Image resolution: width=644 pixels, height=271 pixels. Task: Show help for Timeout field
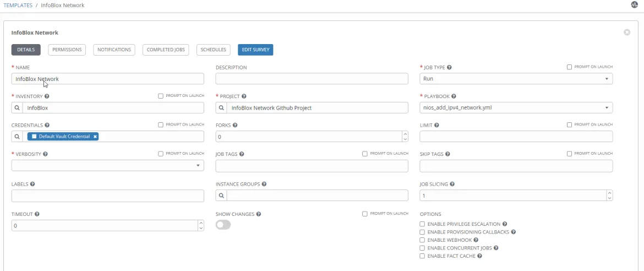(x=37, y=214)
